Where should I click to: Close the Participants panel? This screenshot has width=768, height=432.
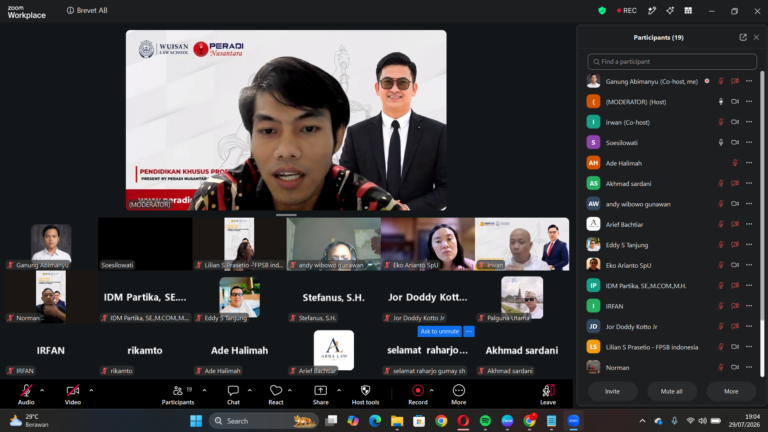pyautogui.click(x=756, y=37)
